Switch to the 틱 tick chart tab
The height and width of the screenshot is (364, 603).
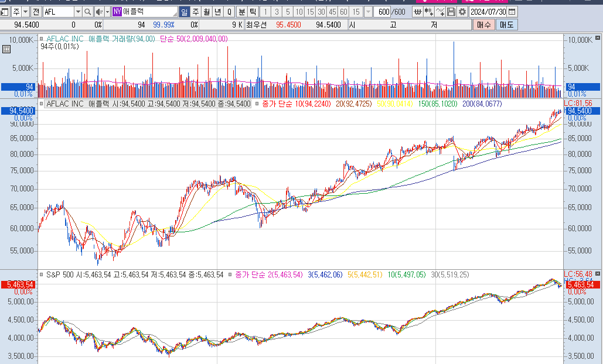[x=253, y=12]
